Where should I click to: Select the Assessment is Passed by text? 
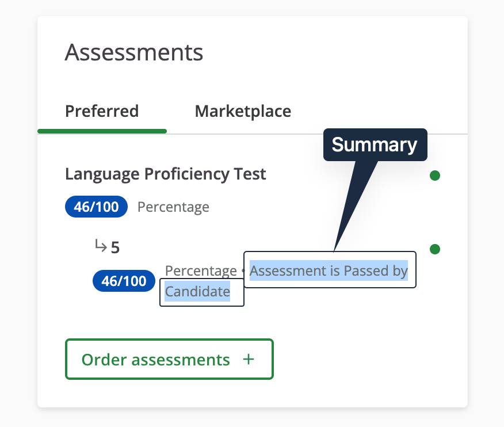click(x=329, y=270)
